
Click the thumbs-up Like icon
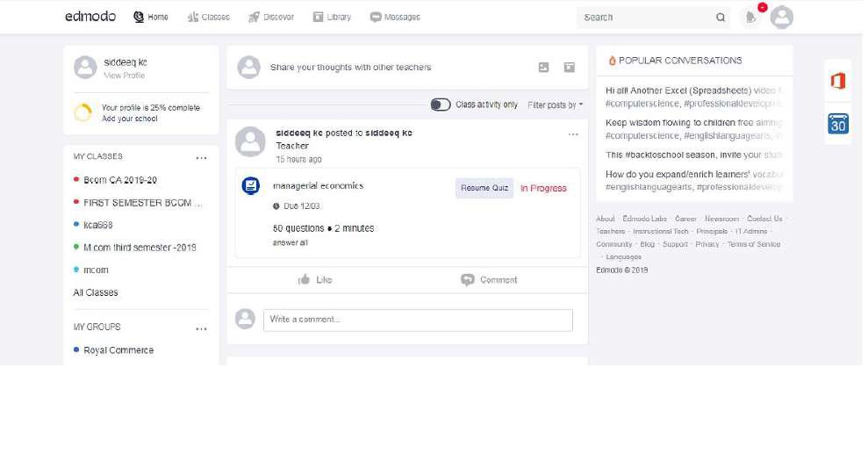pyautogui.click(x=304, y=280)
